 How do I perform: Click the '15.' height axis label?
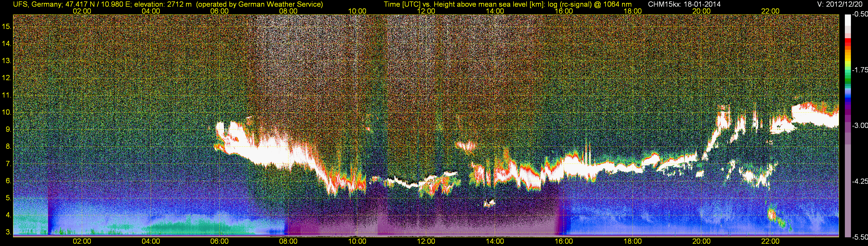pos(7,26)
